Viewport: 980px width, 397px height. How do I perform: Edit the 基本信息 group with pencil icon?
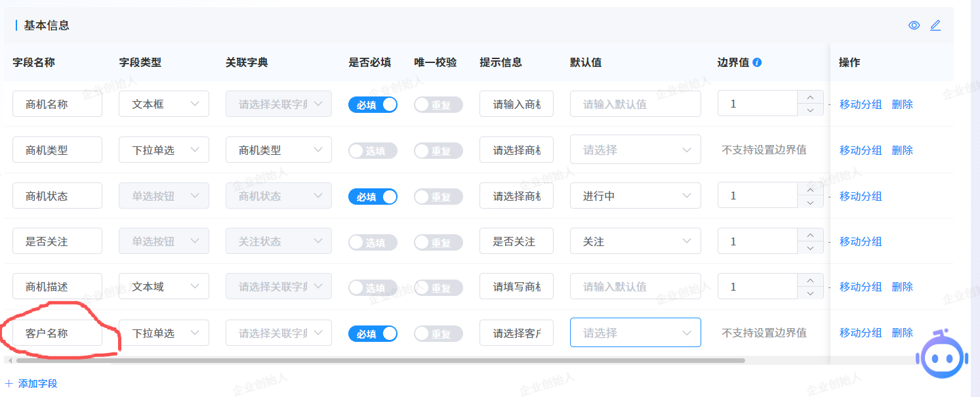pyautogui.click(x=935, y=26)
